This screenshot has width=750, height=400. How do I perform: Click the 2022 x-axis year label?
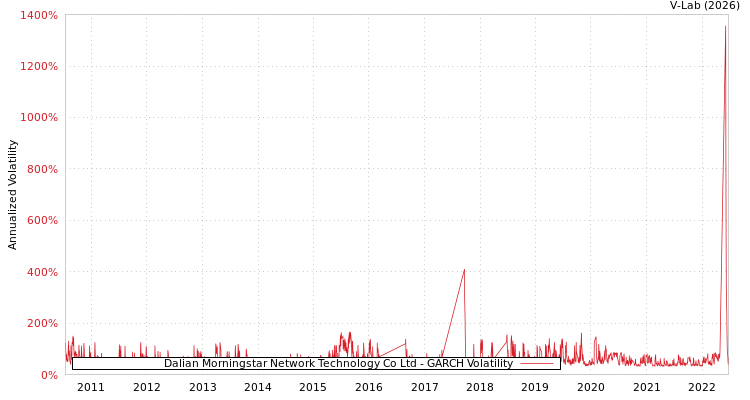point(702,387)
